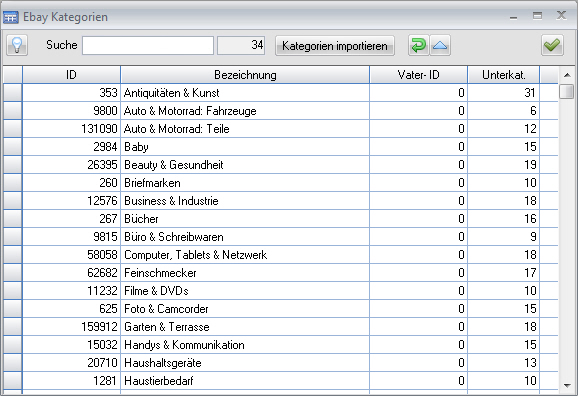Click ID cell 159912

[x=72, y=327]
